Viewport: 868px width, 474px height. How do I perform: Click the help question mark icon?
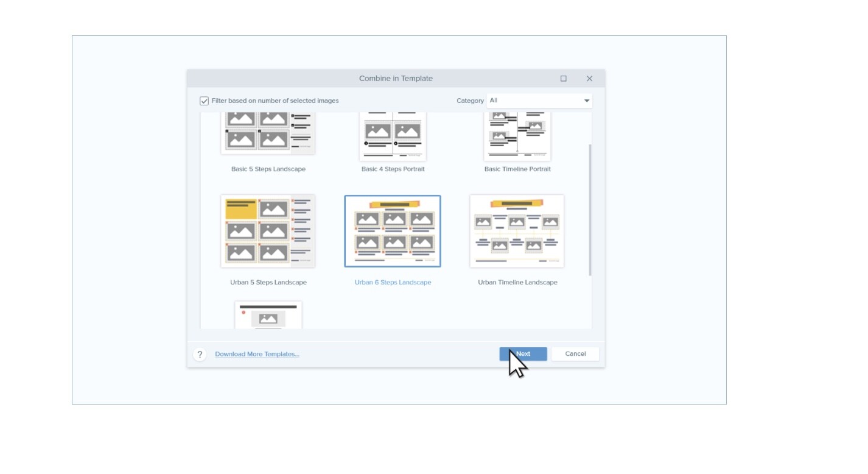200,354
